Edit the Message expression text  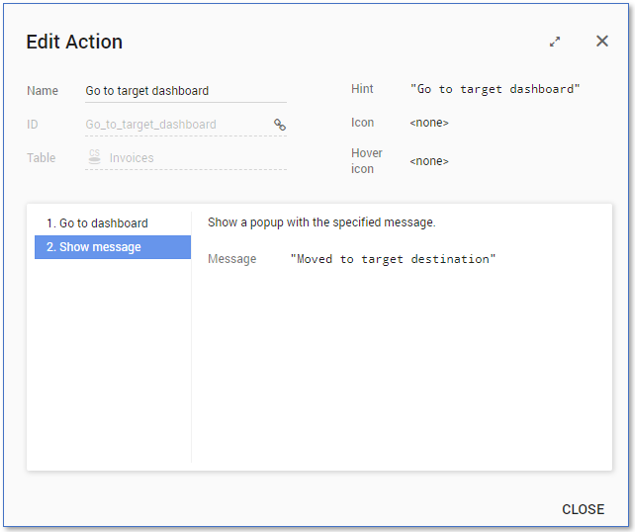coord(393,259)
